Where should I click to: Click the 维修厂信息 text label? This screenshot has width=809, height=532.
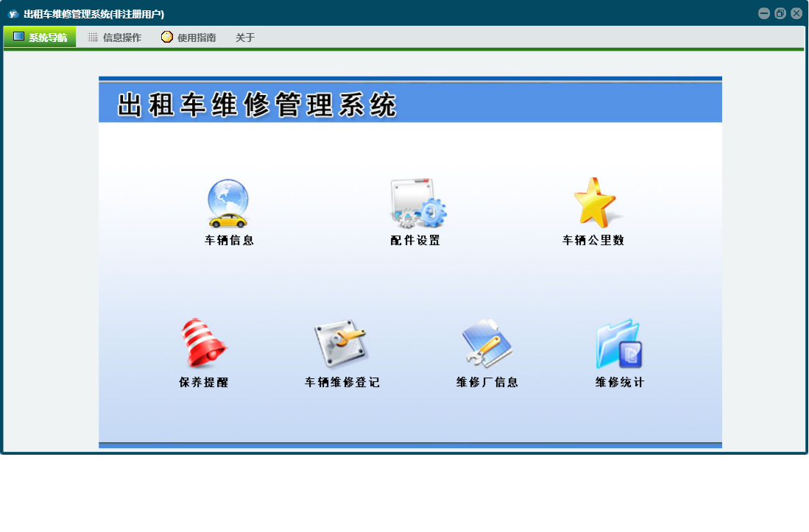click(487, 382)
